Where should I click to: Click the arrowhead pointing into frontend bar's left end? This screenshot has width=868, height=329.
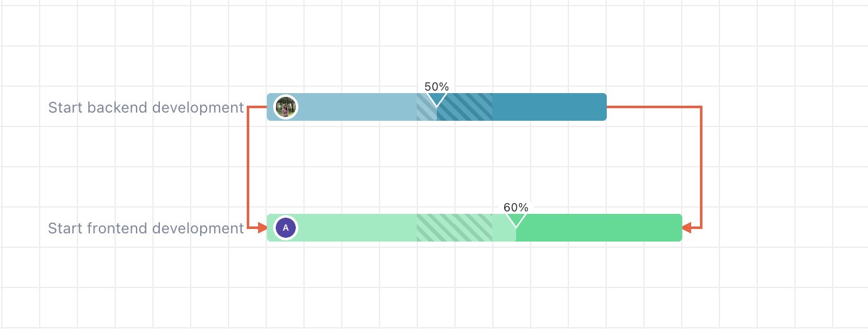(262, 228)
